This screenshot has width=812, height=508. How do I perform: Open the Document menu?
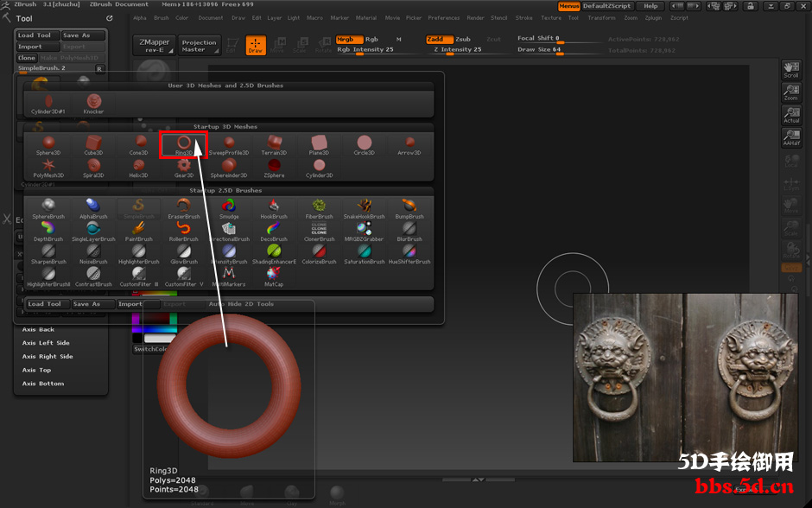(211, 17)
